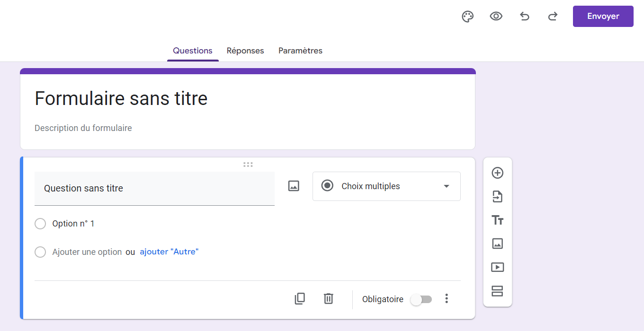Duplicate the current question
The image size is (644, 331).
[300, 299]
